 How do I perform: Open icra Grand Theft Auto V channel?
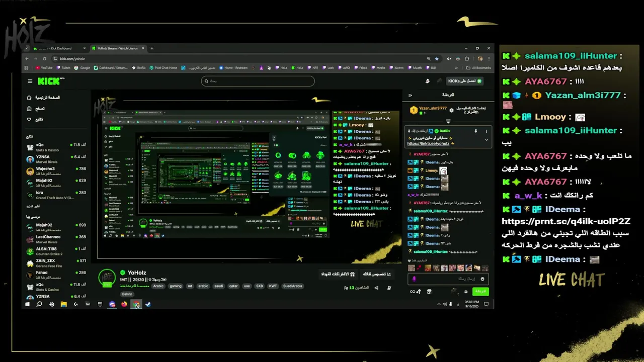56,195
